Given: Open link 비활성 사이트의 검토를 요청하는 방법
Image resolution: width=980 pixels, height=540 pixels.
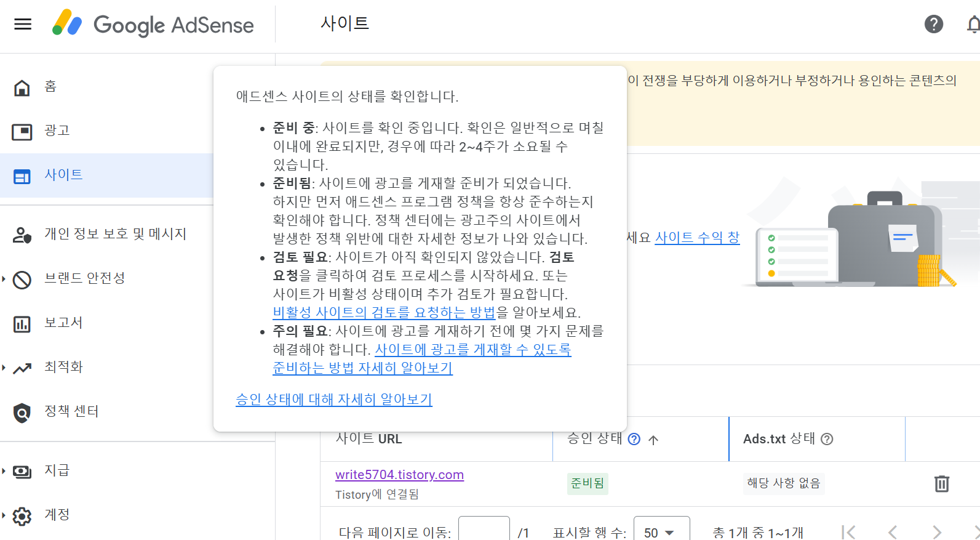Looking at the screenshot, I should tap(384, 312).
